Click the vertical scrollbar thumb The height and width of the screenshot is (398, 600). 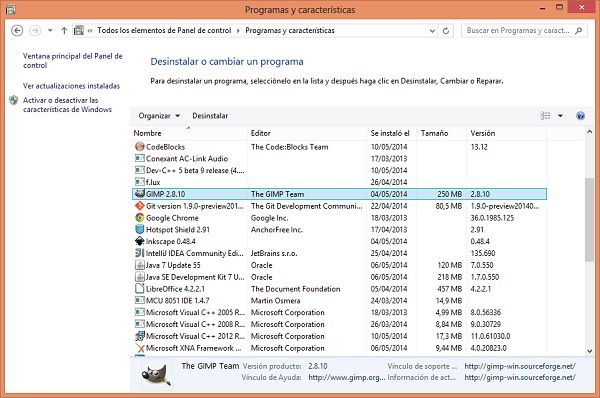click(x=589, y=219)
